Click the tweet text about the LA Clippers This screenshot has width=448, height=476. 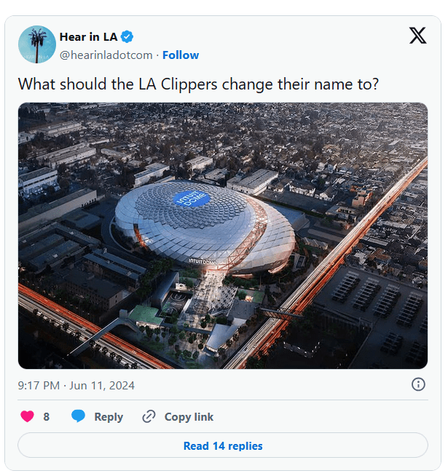click(x=198, y=83)
